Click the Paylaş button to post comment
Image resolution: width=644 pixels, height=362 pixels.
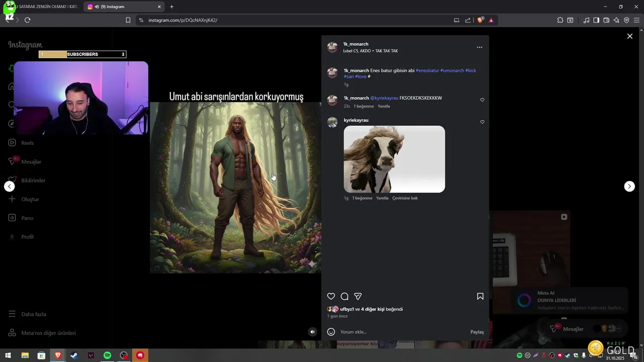coord(477,332)
